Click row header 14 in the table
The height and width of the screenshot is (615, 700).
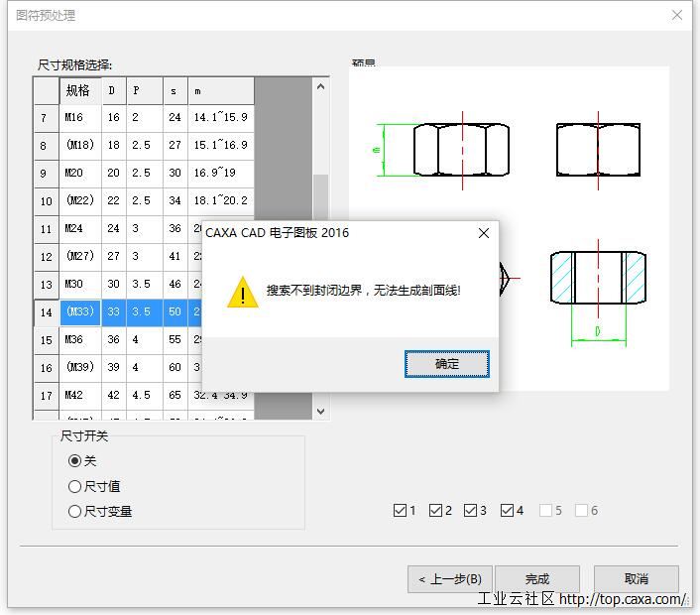47,312
